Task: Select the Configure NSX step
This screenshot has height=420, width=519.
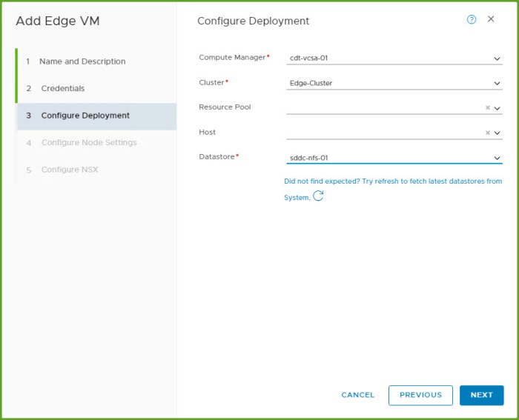Action: [69, 170]
